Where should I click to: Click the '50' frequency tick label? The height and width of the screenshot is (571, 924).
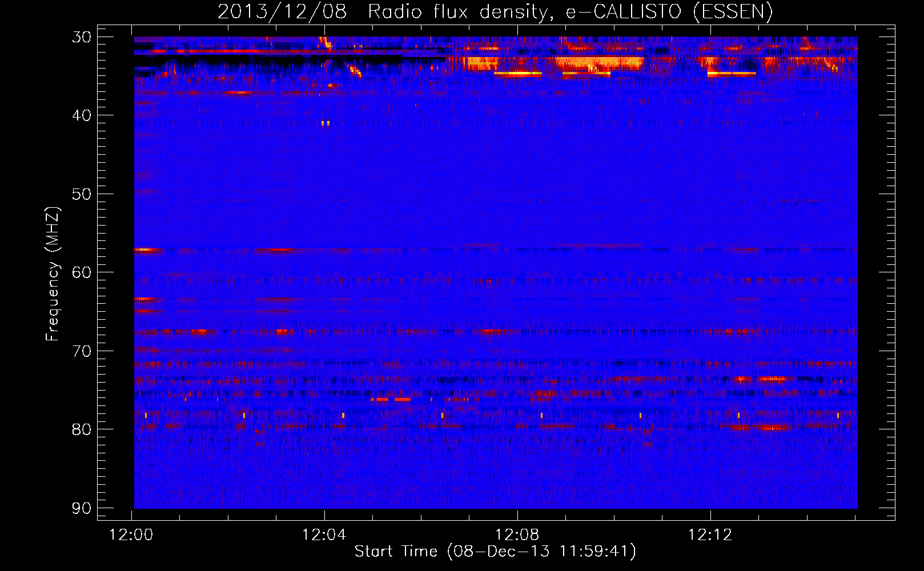point(82,194)
